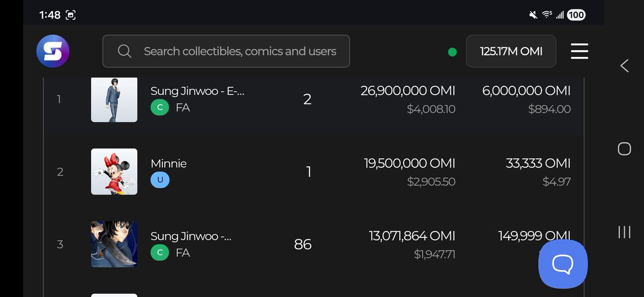This screenshot has width=644, height=297.
Task: Select the 6,000,000 OMI value
Action: (x=526, y=91)
